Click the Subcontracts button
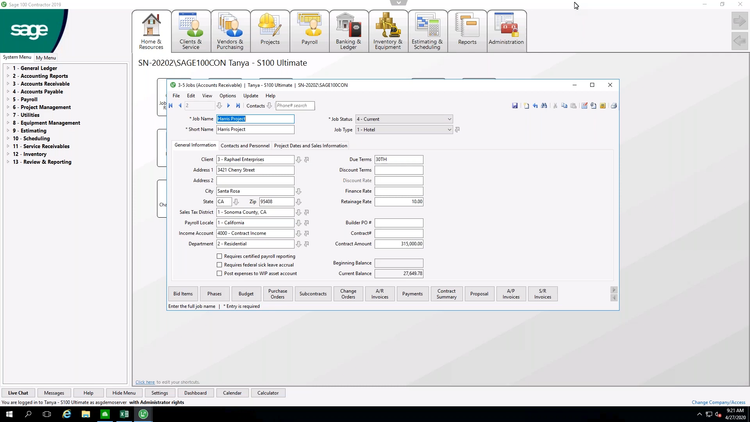The height and width of the screenshot is (422, 750). [313, 294]
